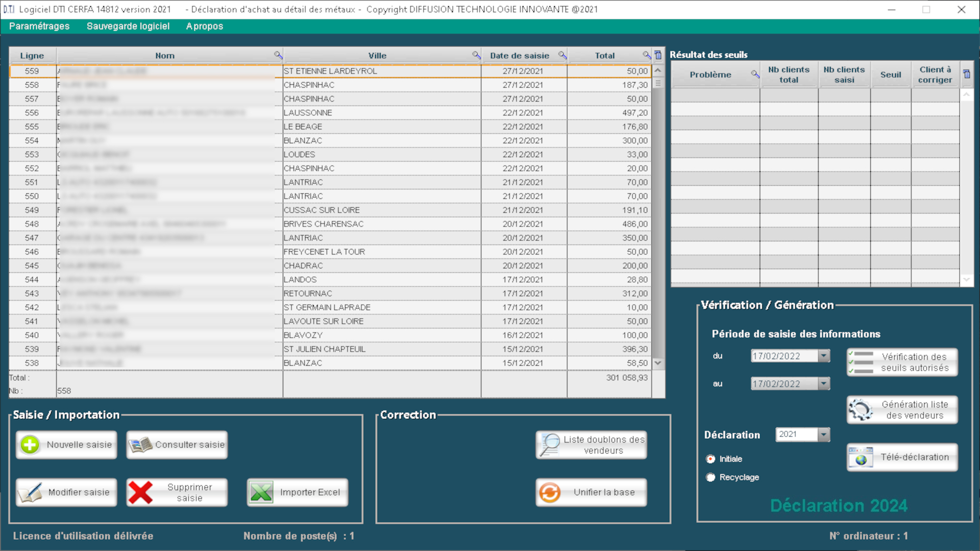Image resolution: width=980 pixels, height=551 pixels.
Task: Click magnifier icon in Date de saisie header
Action: coord(562,55)
